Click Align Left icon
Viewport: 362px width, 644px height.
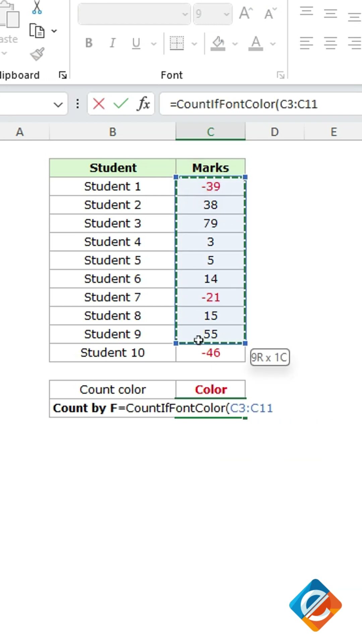click(x=306, y=43)
